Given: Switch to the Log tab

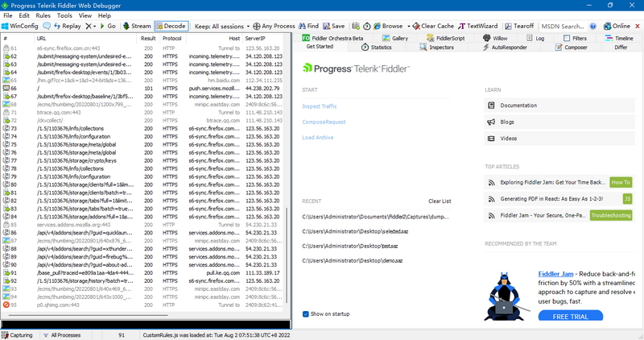Looking at the screenshot, I should coord(535,38).
